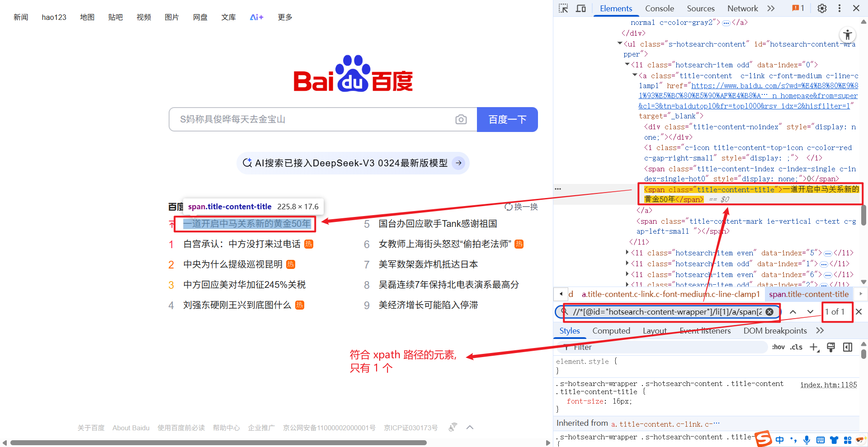Open the Computed styles tab
868x447 pixels.
click(611, 331)
